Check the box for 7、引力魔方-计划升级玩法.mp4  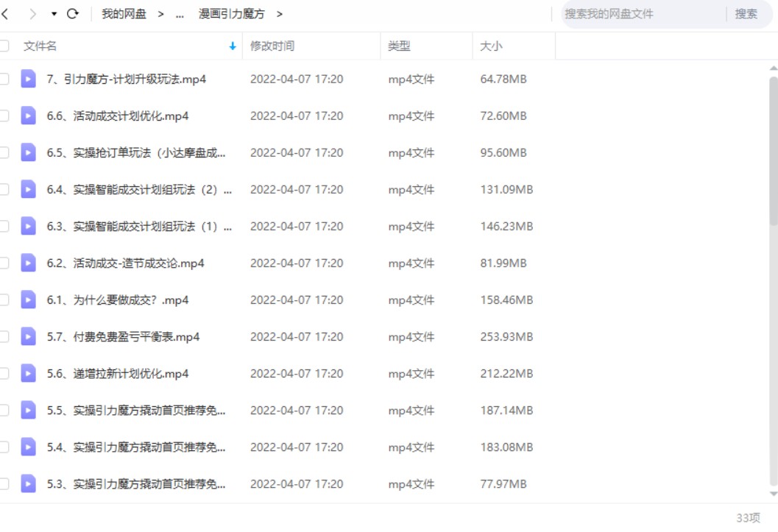tap(4, 79)
